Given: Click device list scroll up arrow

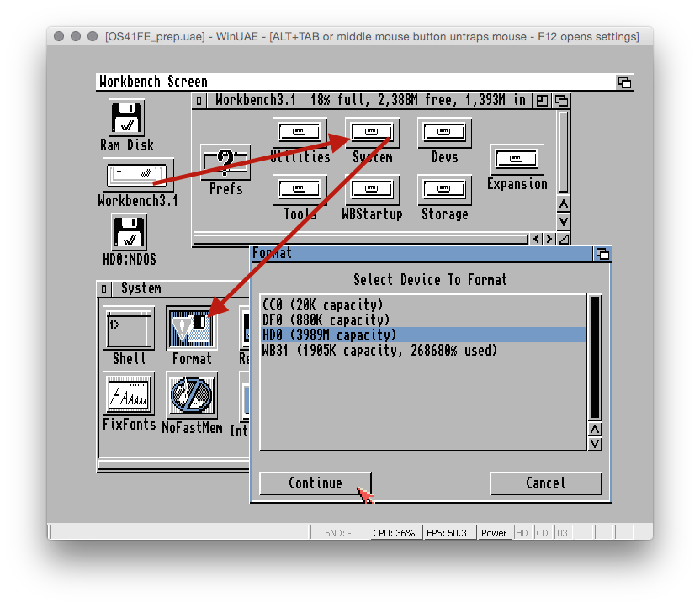Looking at the screenshot, I should pyautogui.click(x=595, y=429).
